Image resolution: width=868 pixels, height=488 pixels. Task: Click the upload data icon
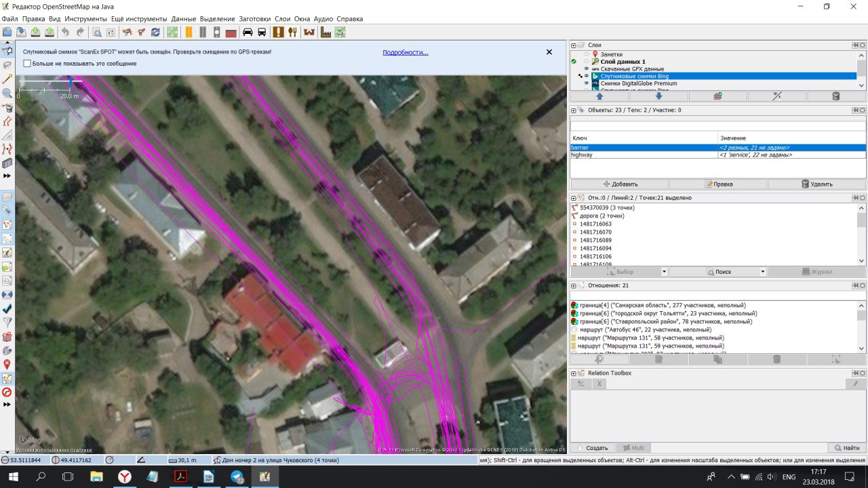50,32
